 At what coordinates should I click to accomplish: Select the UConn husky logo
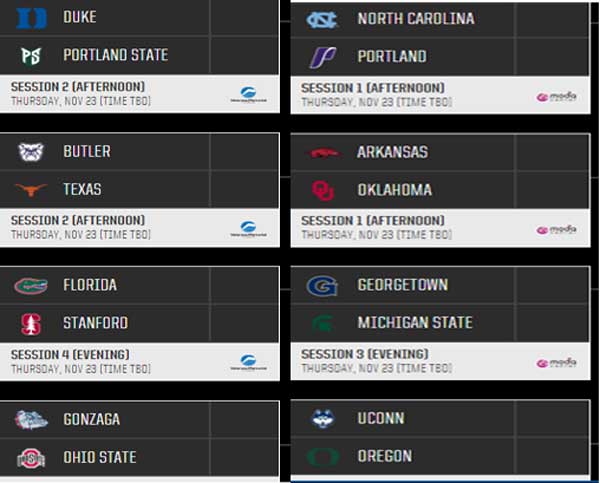(323, 418)
